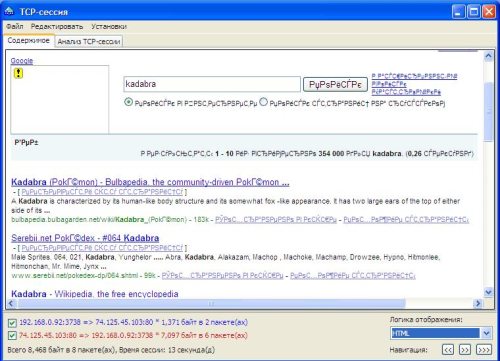Open the Редактировать menu
Screen dimensions: 500x361
pyautogui.click(x=57, y=26)
